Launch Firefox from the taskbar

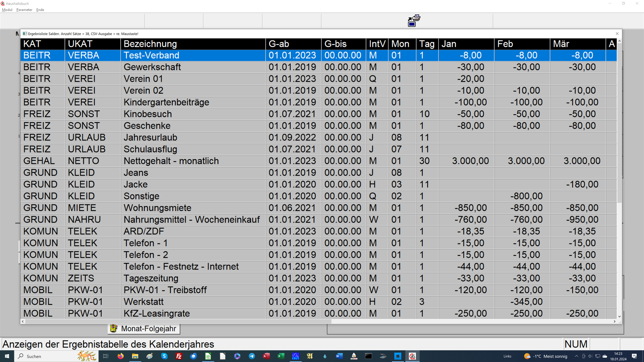tap(120, 356)
